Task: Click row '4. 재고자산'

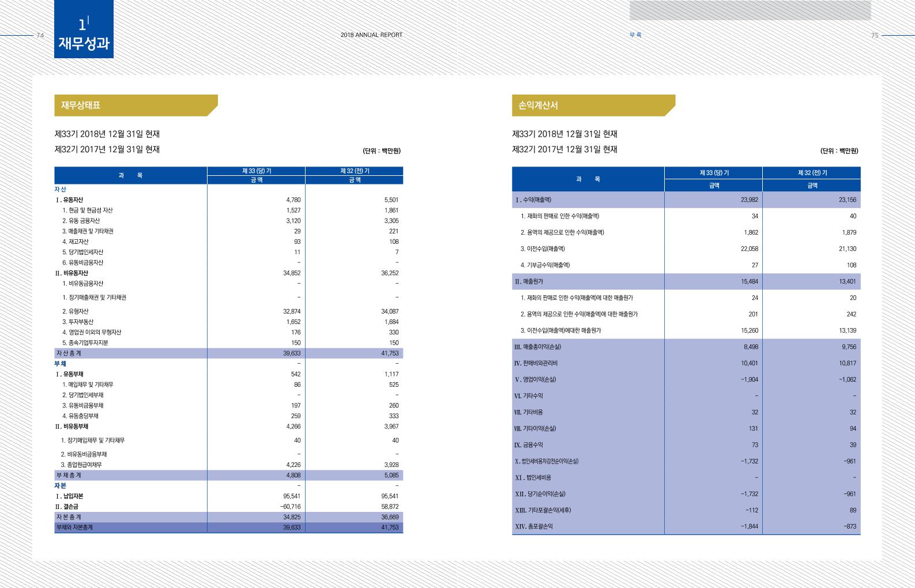Action: click(x=228, y=242)
